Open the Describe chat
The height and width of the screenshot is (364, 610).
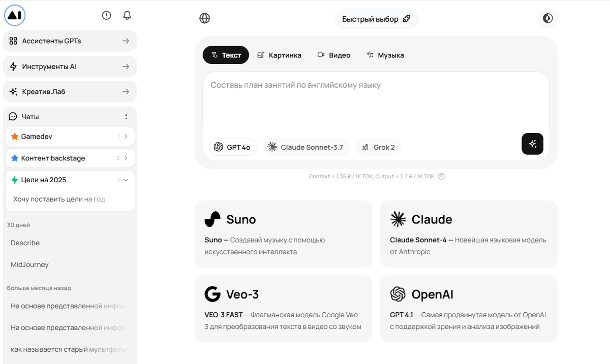25,243
